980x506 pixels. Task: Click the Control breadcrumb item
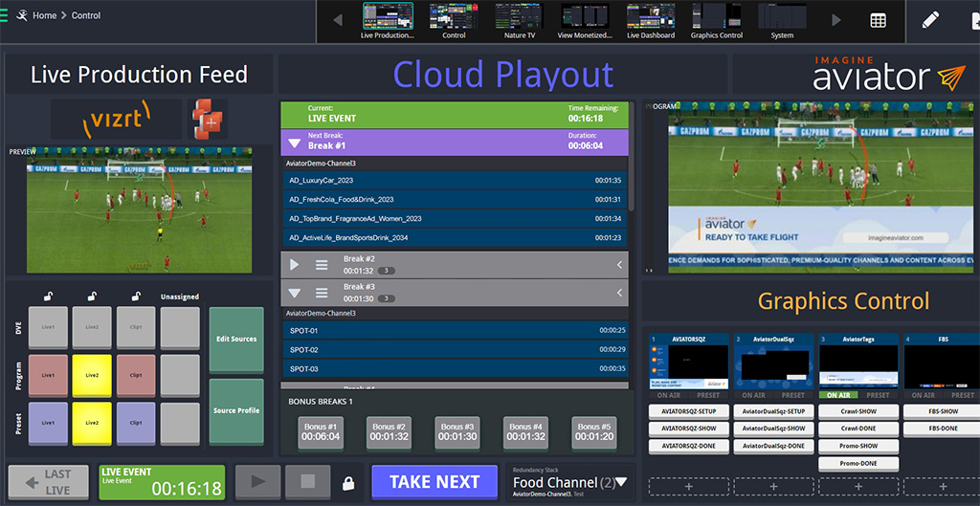86,15
